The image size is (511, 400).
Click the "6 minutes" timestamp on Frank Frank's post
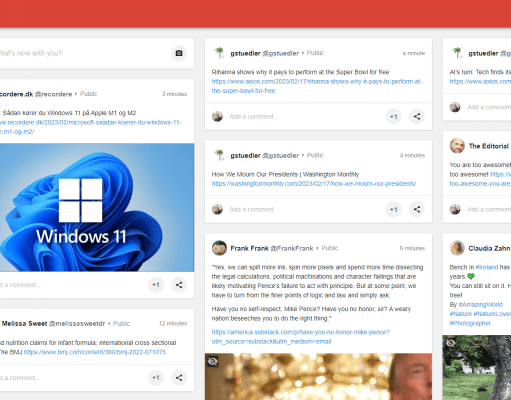click(x=412, y=248)
